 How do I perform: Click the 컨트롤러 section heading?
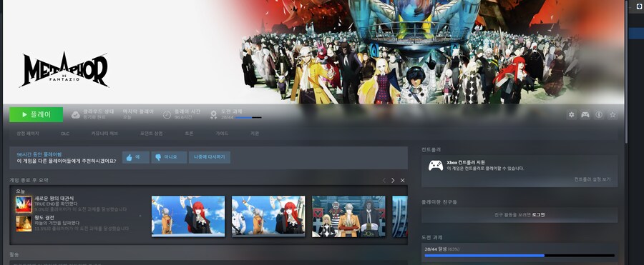click(431, 150)
